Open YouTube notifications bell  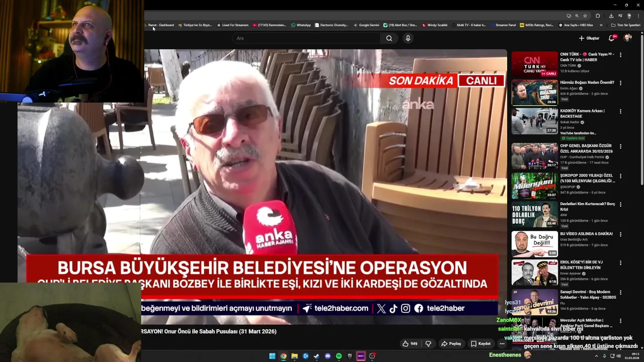pos(612,38)
